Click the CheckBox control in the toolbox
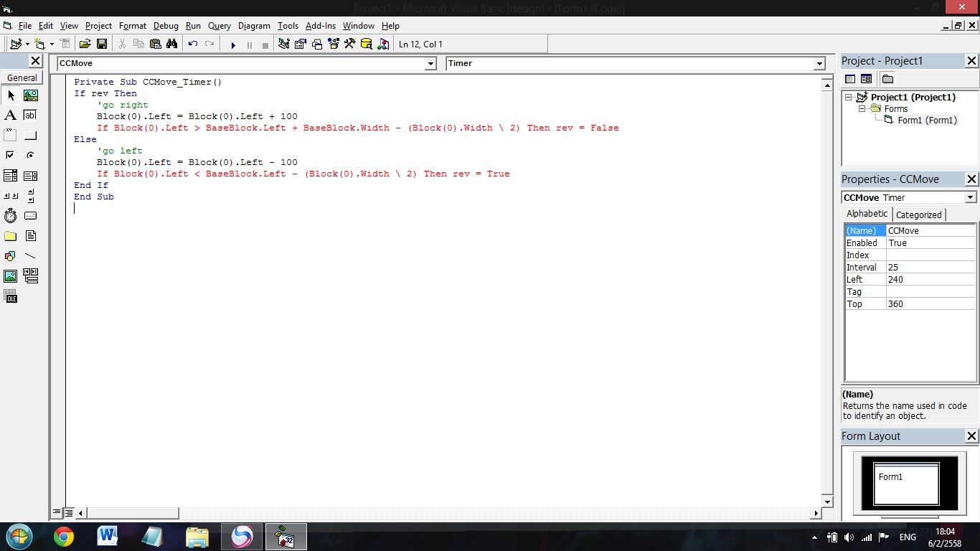Viewport: 980px width, 551px height. [x=11, y=155]
